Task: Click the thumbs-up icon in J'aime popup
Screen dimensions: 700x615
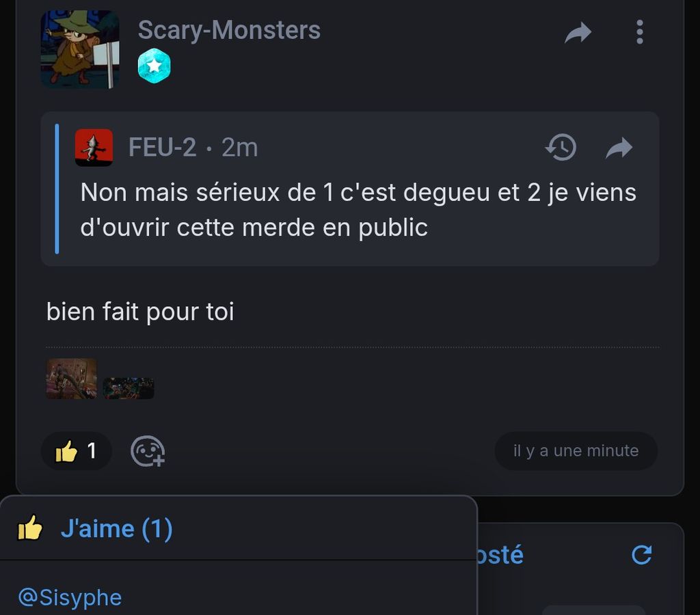Action: point(30,528)
